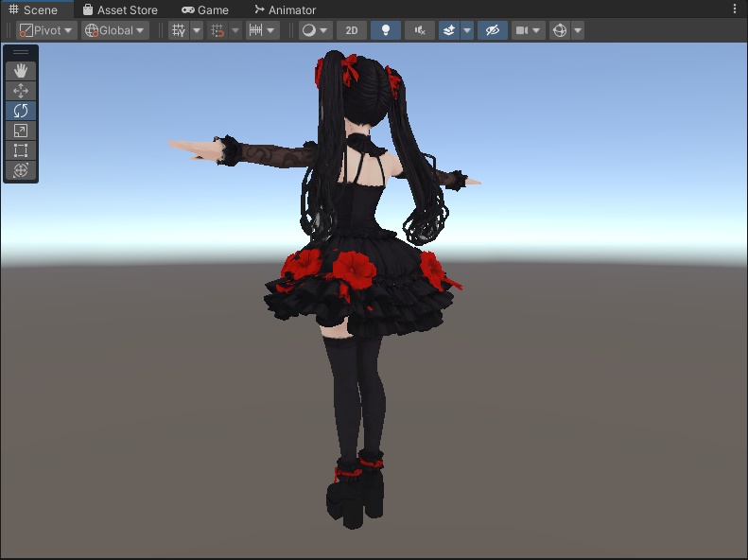
Task: Toggle scene lighting lightbulb
Action: (x=386, y=30)
